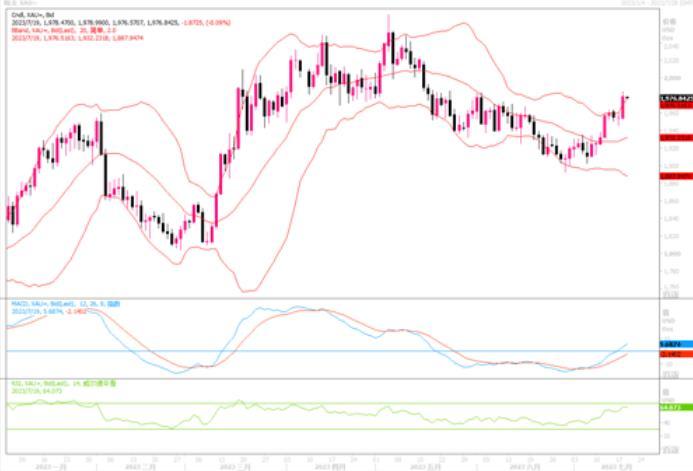This screenshot has height=471, width=693.
Task: Click the horizontal blue MACD zero line
Action: [x=300, y=351]
